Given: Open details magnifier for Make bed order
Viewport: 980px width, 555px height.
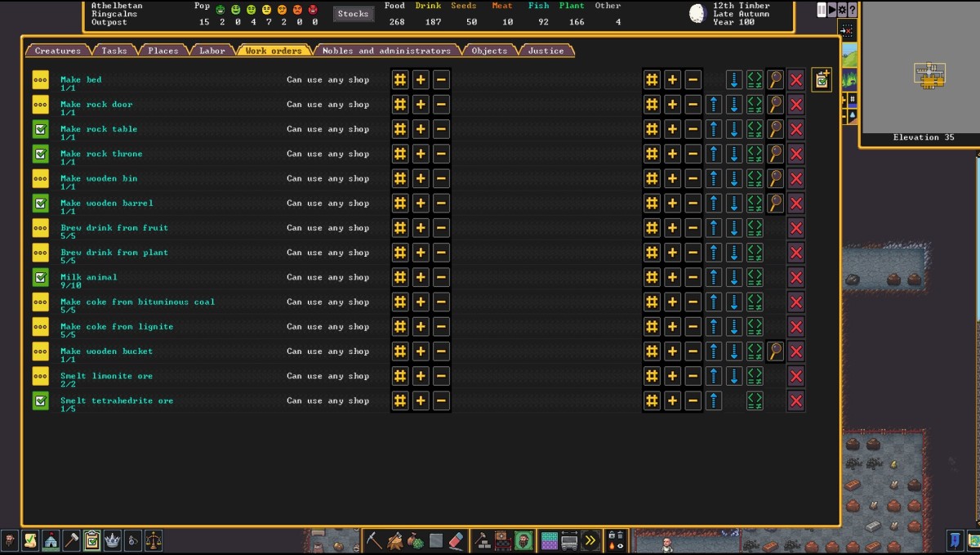Looking at the screenshot, I should [x=775, y=80].
